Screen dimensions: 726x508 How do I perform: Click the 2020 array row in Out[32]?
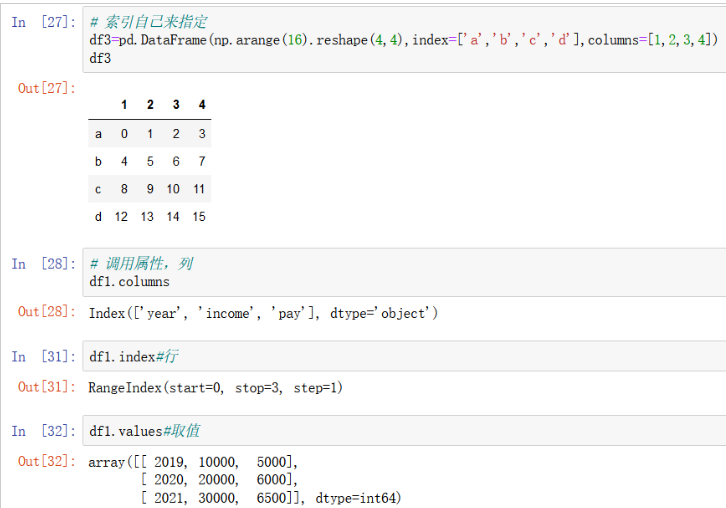pyautogui.click(x=219, y=480)
